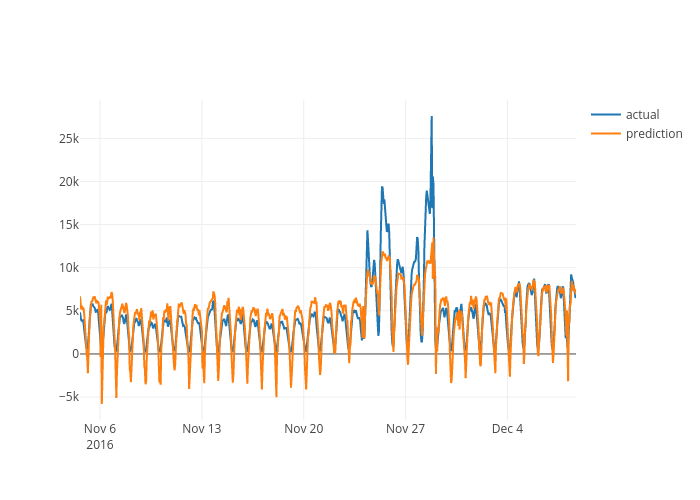The height and width of the screenshot is (500, 700).
Task: Click the 25k y-axis tick label
Action: [x=65, y=139]
